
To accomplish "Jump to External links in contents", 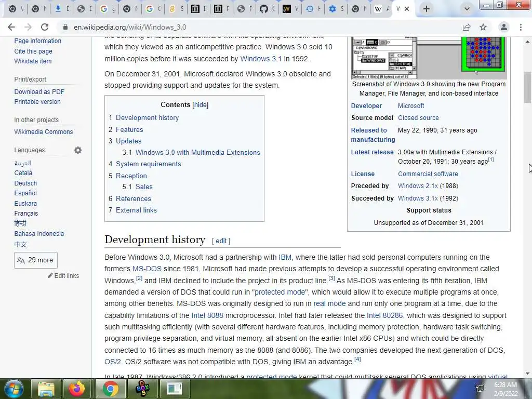I will point(136,210).
